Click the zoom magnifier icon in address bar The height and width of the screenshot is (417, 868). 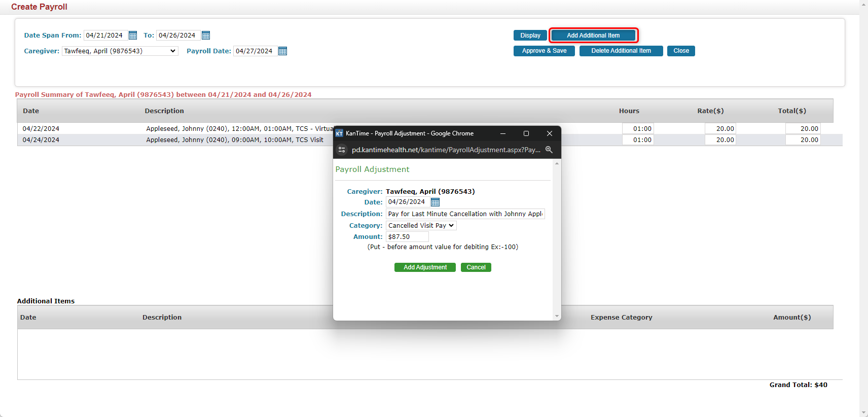549,150
